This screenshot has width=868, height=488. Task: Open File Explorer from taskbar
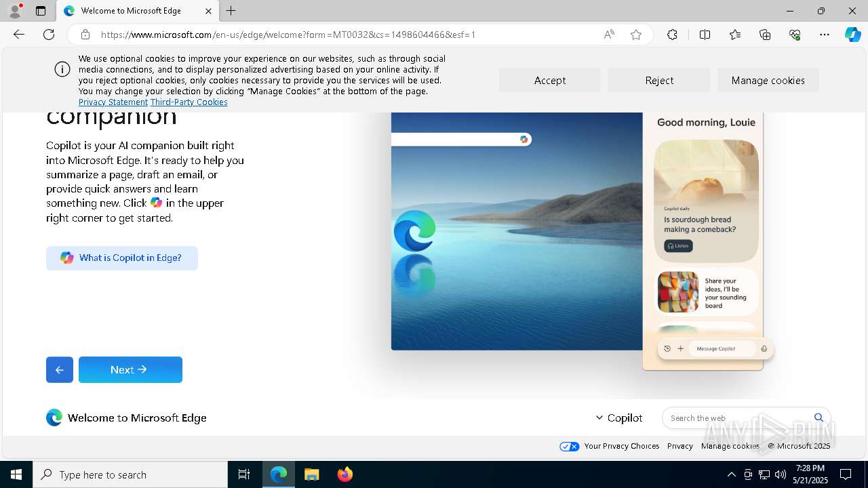coord(311,474)
